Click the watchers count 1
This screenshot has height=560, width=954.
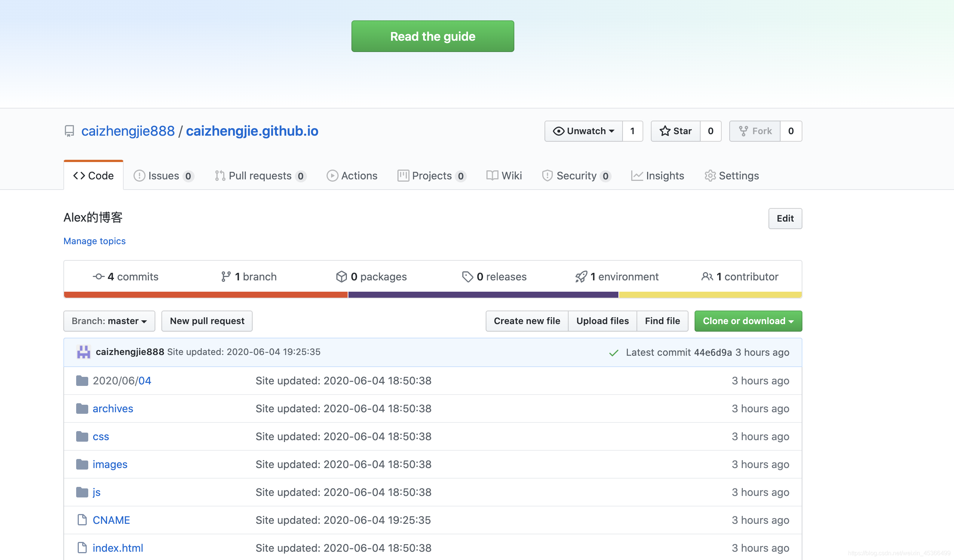click(x=633, y=131)
